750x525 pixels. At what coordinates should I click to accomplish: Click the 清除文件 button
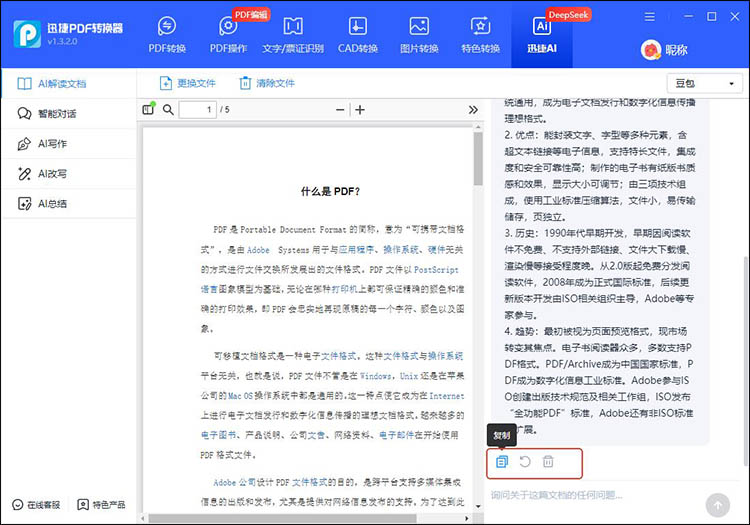pyautogui.click(x=267, y=83)
